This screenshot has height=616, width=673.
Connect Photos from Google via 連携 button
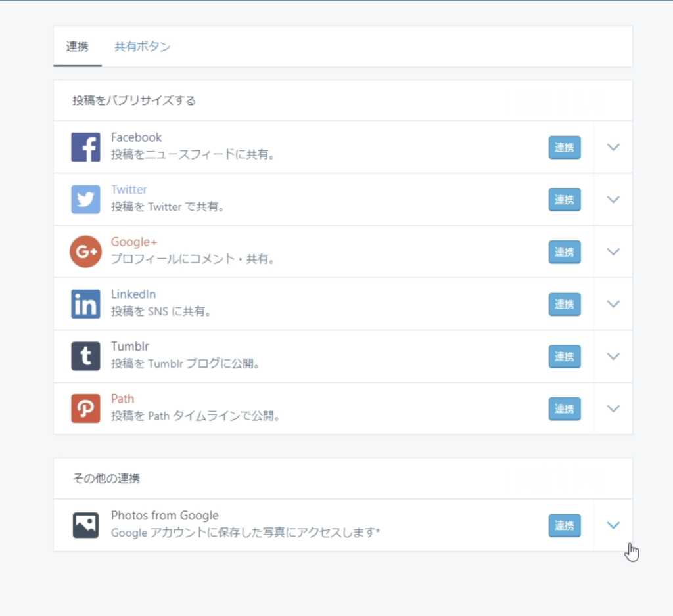click(x=565, y=525)
